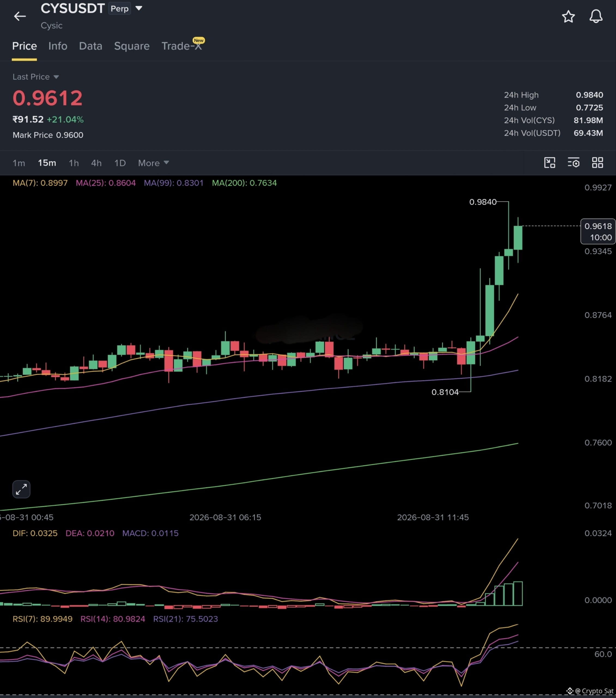
Task: Click the last price 0.9612
Action: point(47,98)
